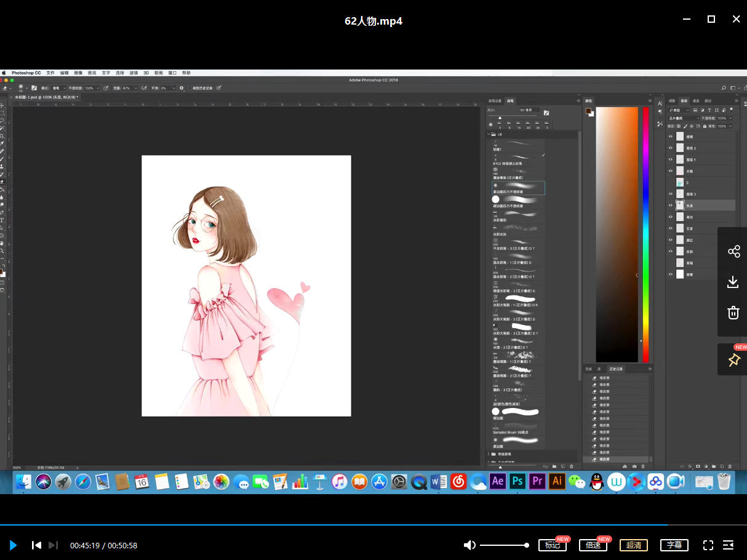Enter fullscreen mode in the player
Screen dimensions: 747x560
(708, 545)
